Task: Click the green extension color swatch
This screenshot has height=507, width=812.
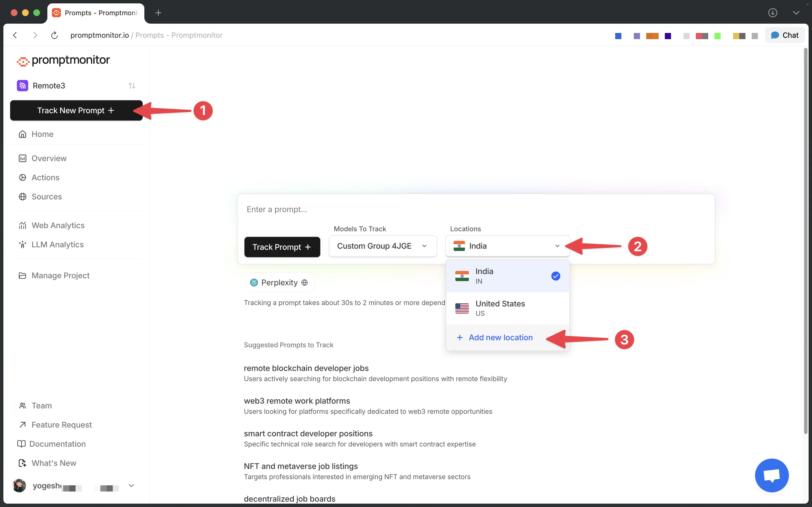Action: point(717,36)
